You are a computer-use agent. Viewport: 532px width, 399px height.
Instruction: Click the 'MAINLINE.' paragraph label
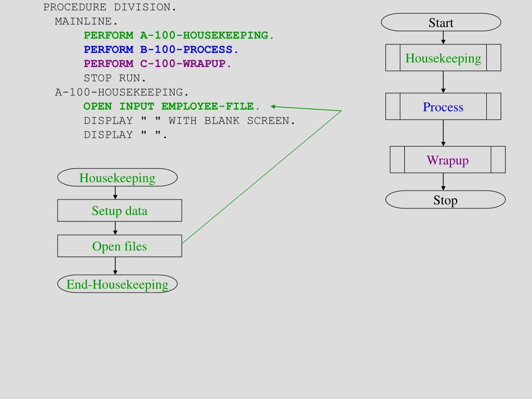coord(86,21)
